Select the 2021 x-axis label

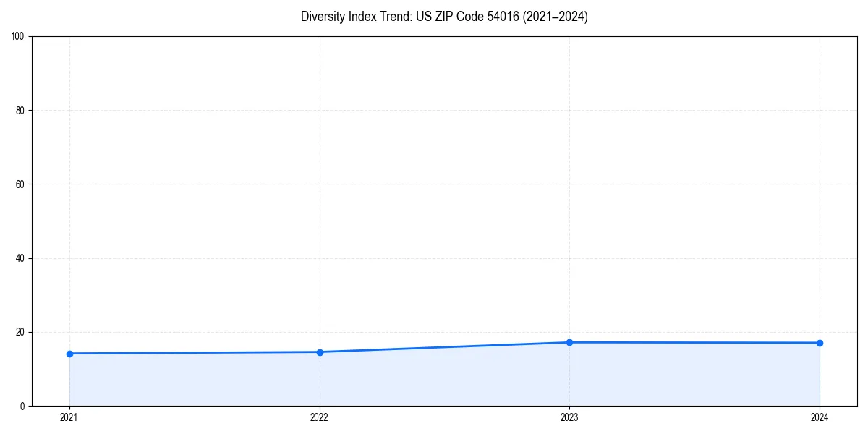pos(69,417)
